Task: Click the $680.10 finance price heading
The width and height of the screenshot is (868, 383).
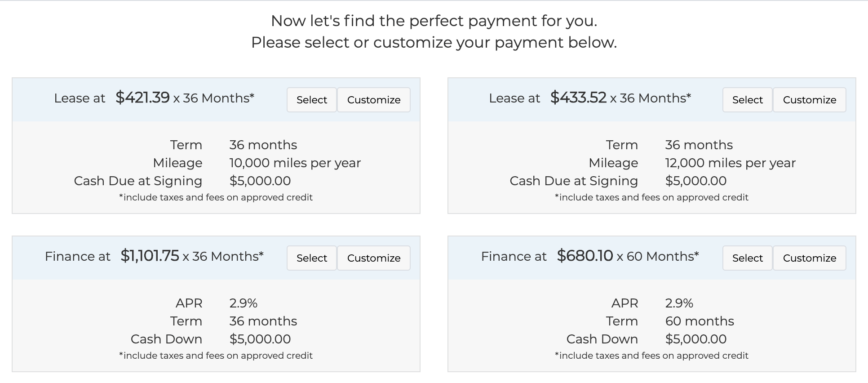Action: (x=590, y=256)
